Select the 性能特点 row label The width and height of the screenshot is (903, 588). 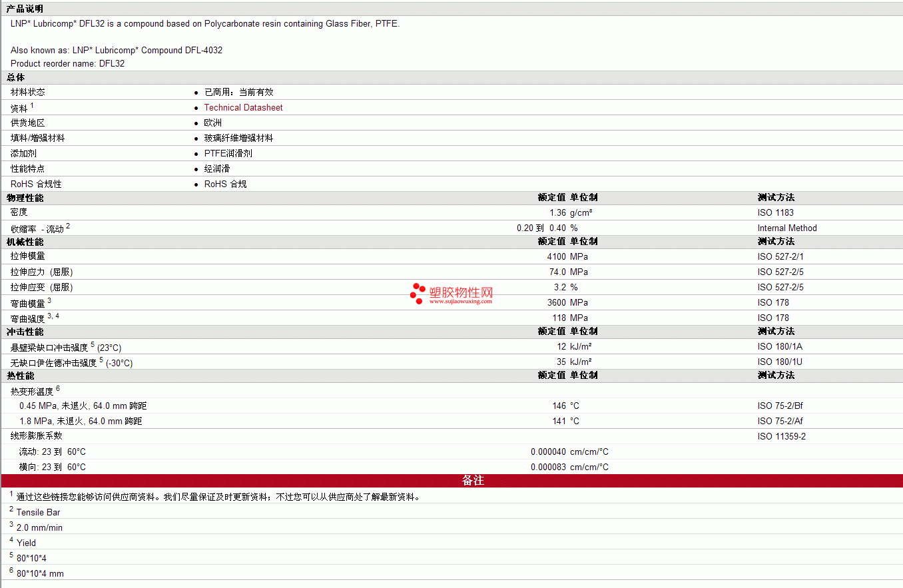[x=28, y=168]
